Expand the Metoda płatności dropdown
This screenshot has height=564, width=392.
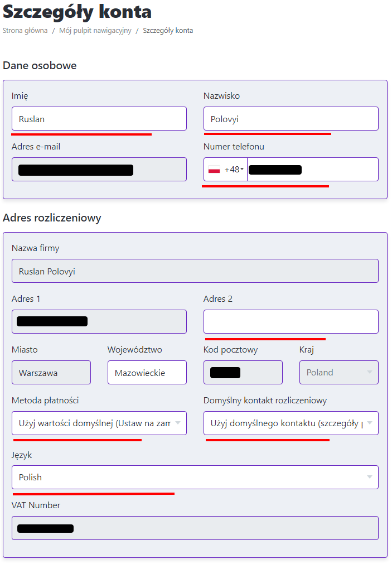point(99,423)
